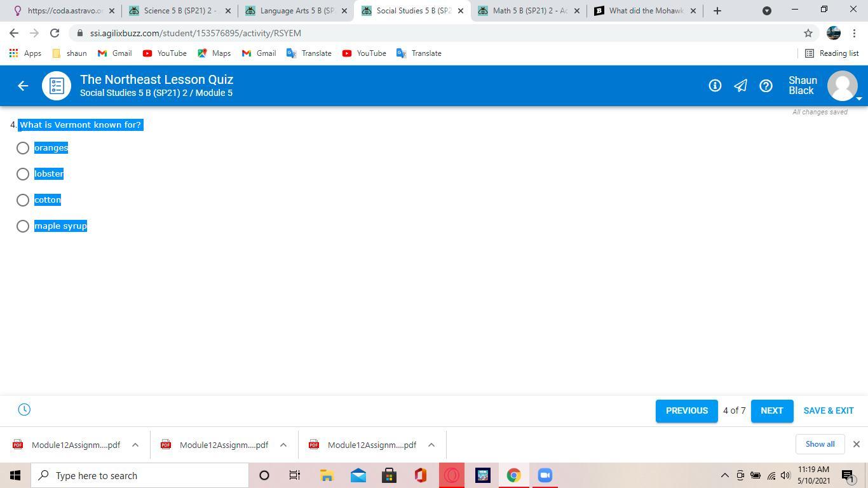The height and width of the screenshot is (488, 868).
Task: Expand the user menu arrow beside avatar
Action: coord(859,99)
